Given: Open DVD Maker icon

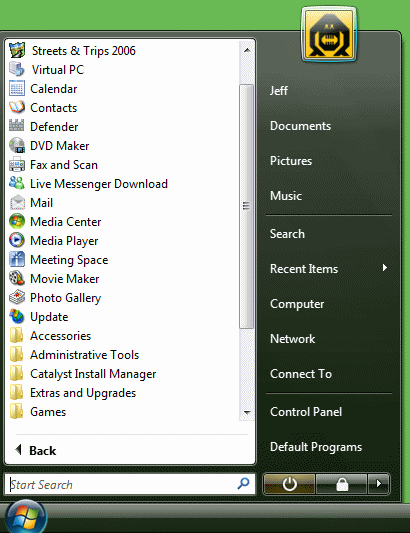Looking at the screenshot, I should point(17,145).
